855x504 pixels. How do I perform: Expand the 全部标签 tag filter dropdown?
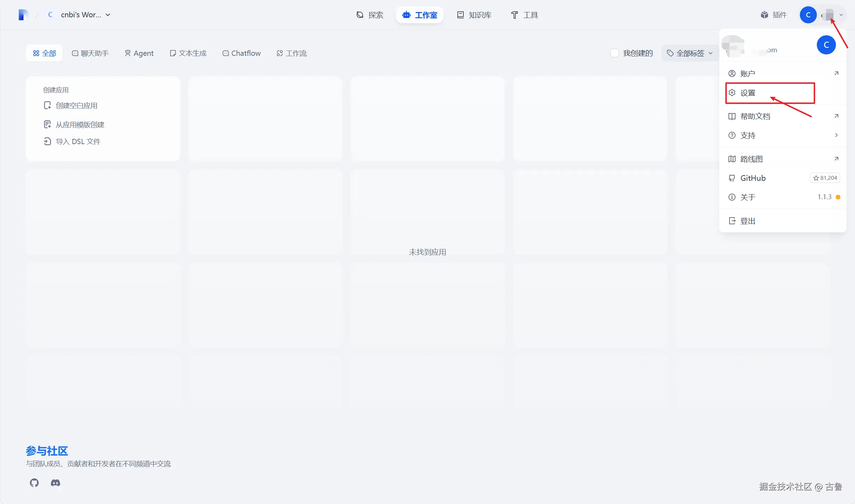(690, 53)
